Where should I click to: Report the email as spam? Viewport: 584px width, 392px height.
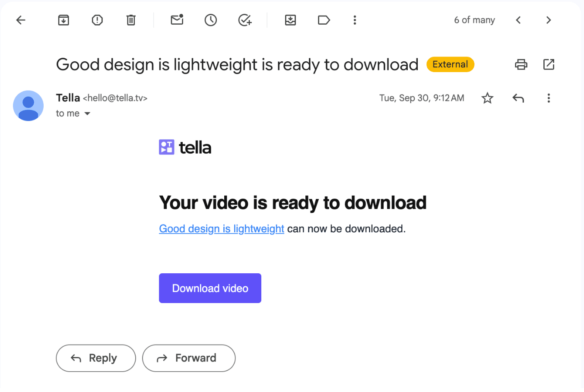[x=97, y=20]
